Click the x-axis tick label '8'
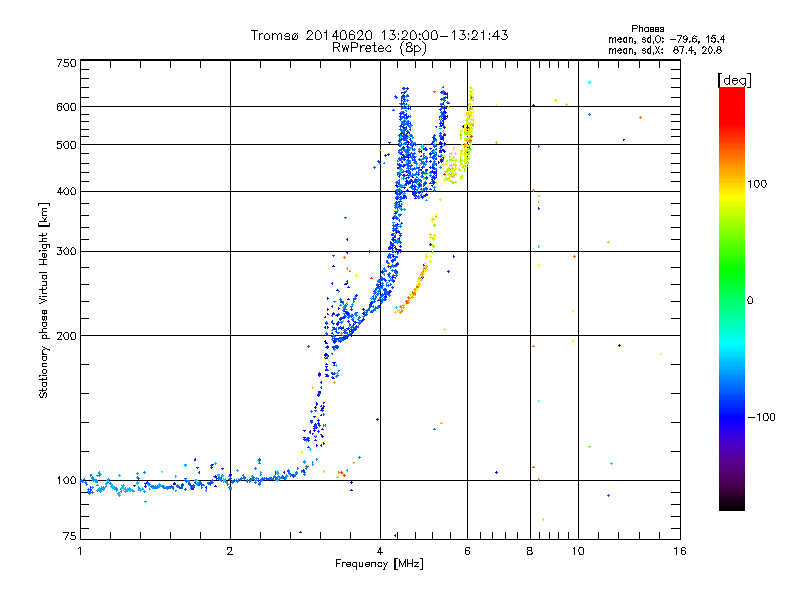 point(530,551)
